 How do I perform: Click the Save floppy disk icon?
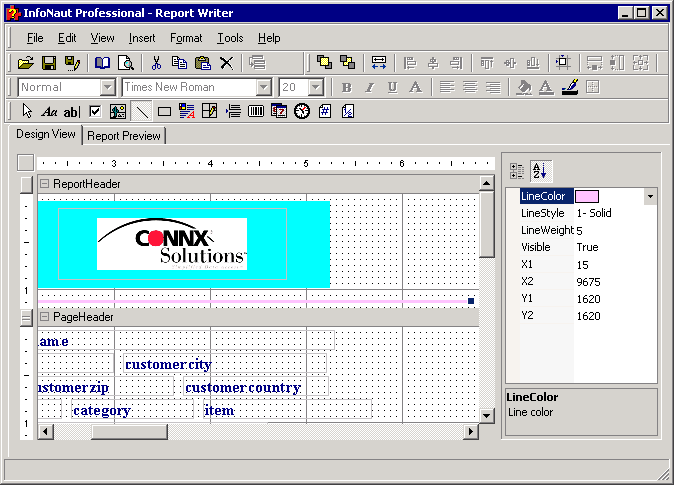tap(49, 63)
